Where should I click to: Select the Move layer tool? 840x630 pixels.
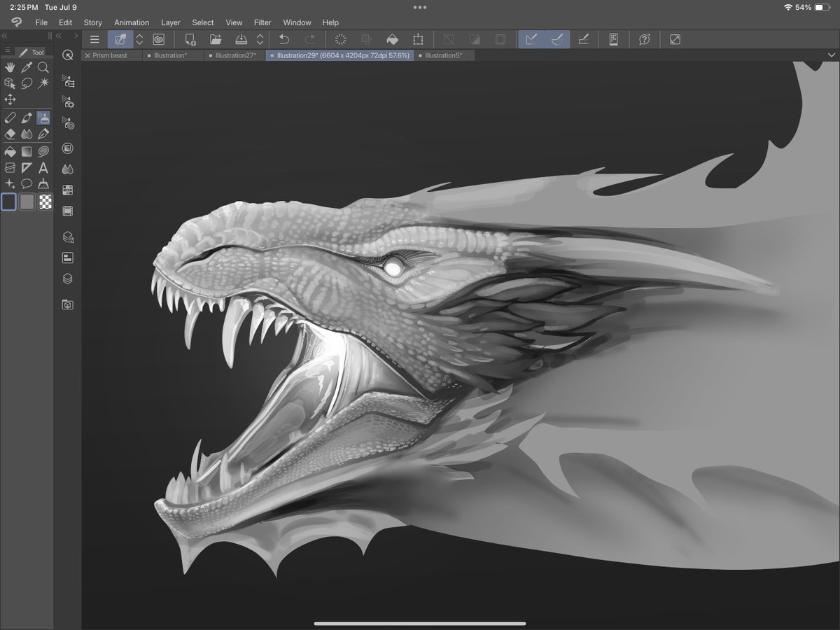coord(10,99)
